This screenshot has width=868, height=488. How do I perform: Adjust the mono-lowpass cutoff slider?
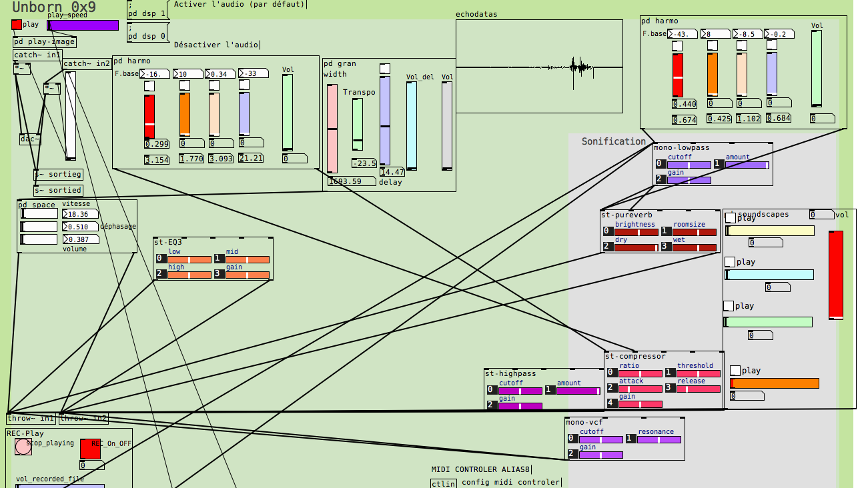689,165
